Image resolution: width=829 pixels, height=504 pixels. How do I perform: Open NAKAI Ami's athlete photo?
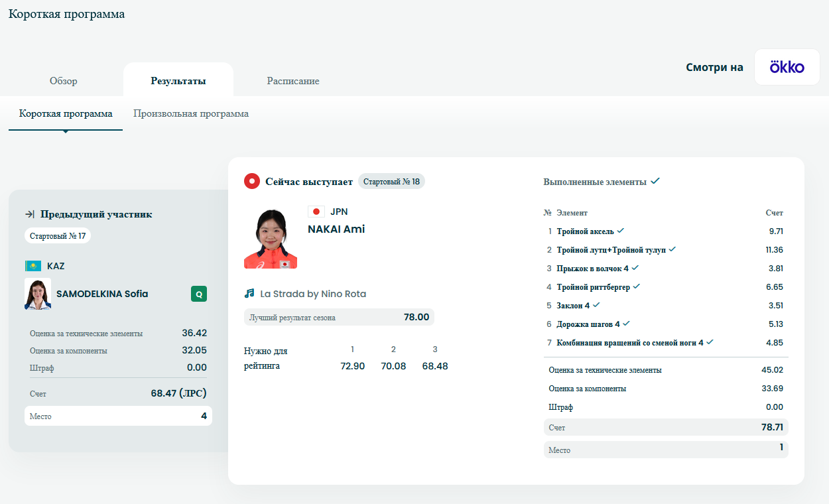(x=271, y=239)
